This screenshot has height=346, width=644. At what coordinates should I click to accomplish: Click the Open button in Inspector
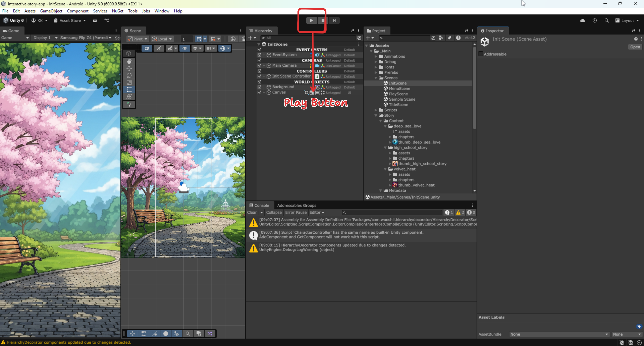[x=635, y=47]
